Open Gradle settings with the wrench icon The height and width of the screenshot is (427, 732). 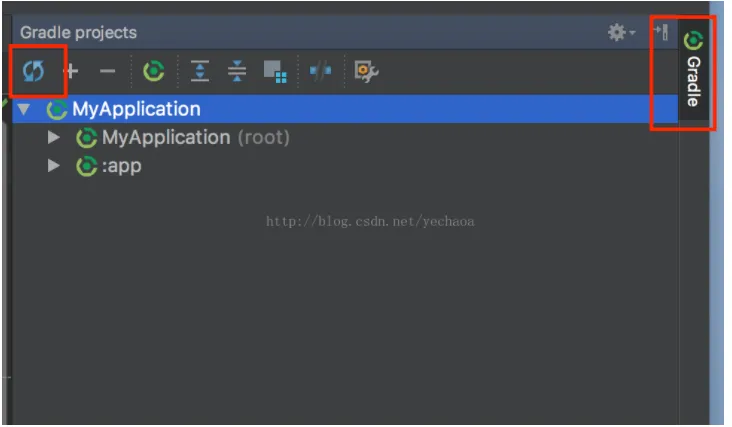(366, 71)
